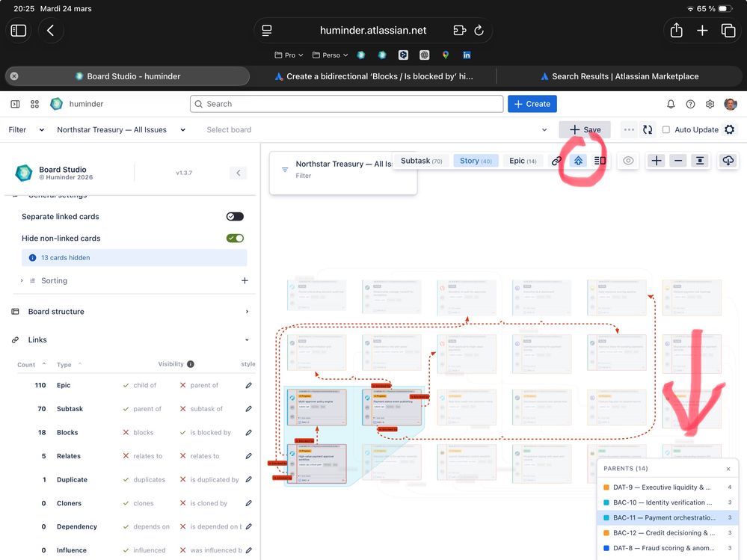Select the Story (40) filter tab

pos(476,161)
